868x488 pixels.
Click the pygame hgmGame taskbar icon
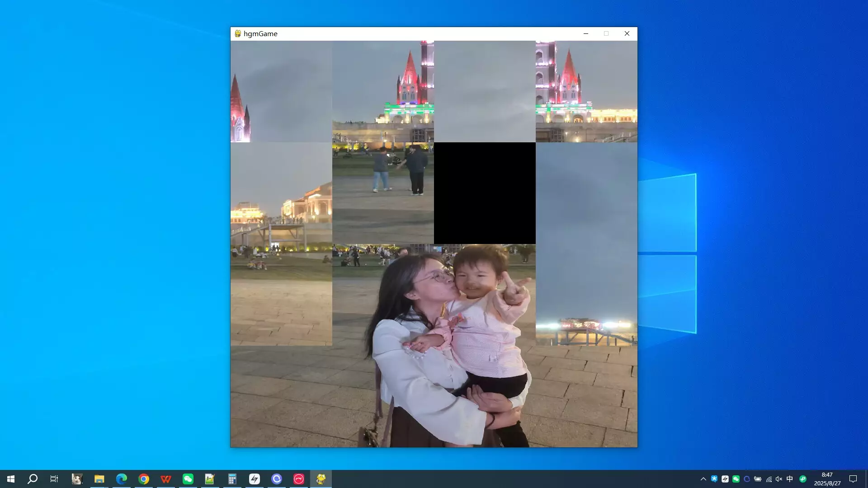pyautogui.click(x=321, y=479)
